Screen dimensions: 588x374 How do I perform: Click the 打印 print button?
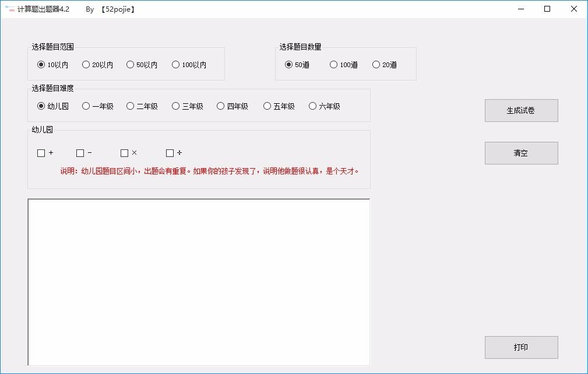click(x=521, y=347)
